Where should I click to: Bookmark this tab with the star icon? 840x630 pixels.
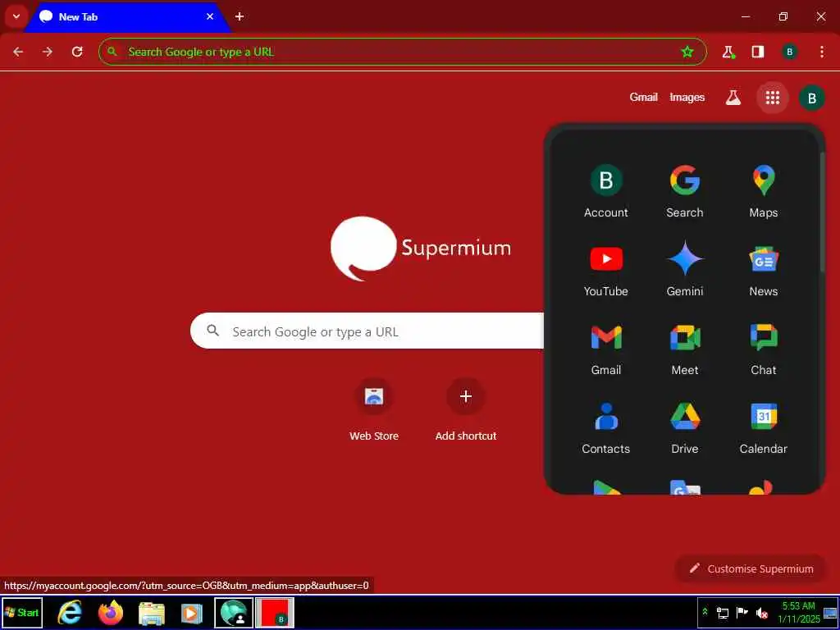coord(687,52)
